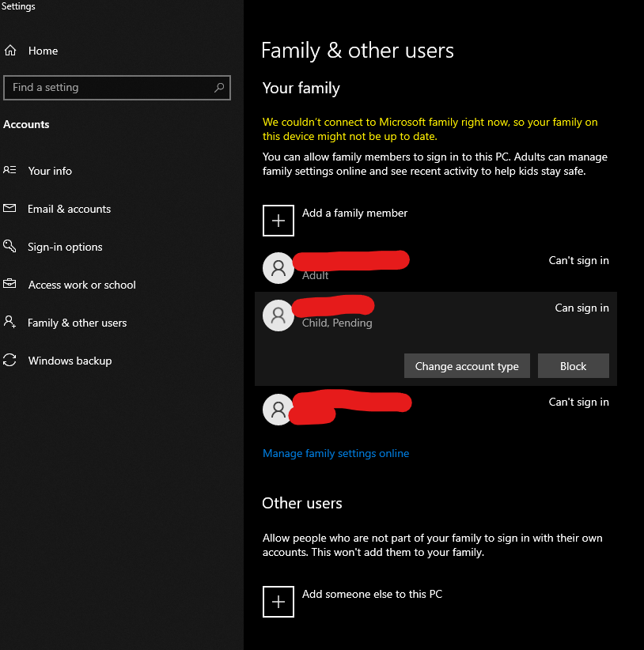Block the Child, Pending account
The width and height of the screenshot is (644, 650).
(573, 366)
